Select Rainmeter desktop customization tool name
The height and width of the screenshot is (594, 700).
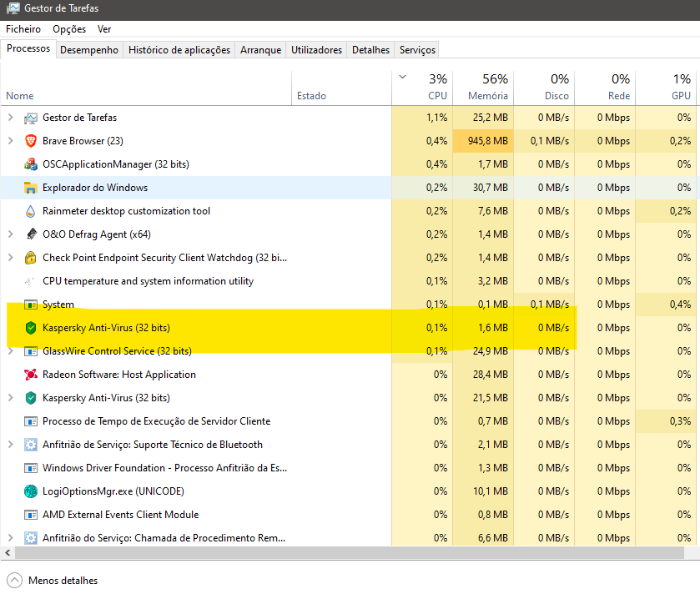tap(126, 211)
